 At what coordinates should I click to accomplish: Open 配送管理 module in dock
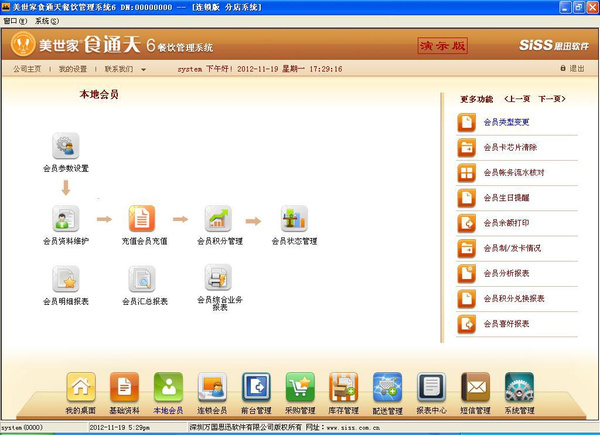pos(388,387)
